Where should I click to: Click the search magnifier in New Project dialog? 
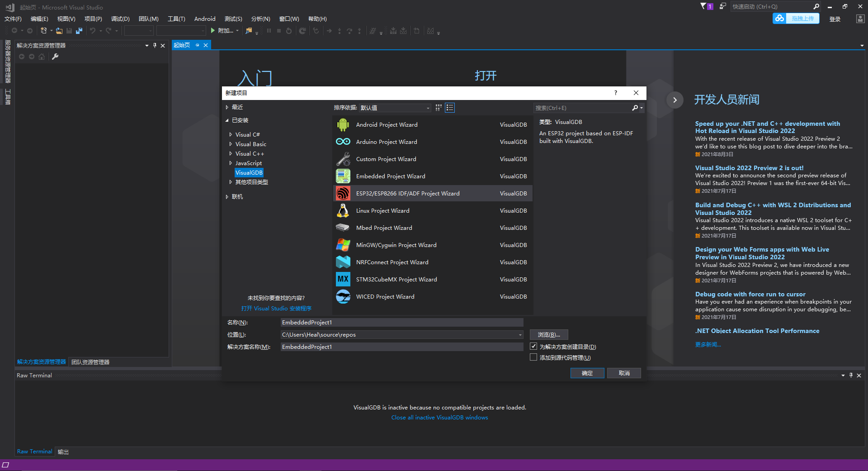coord(635,108)
